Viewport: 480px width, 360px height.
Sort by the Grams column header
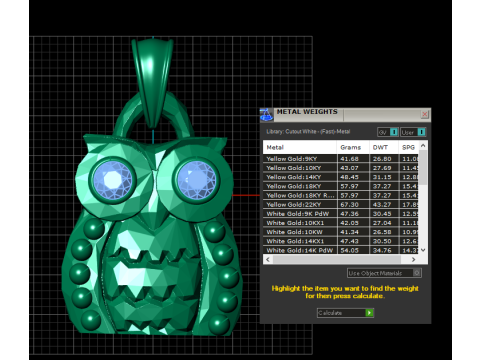point(353,147)
